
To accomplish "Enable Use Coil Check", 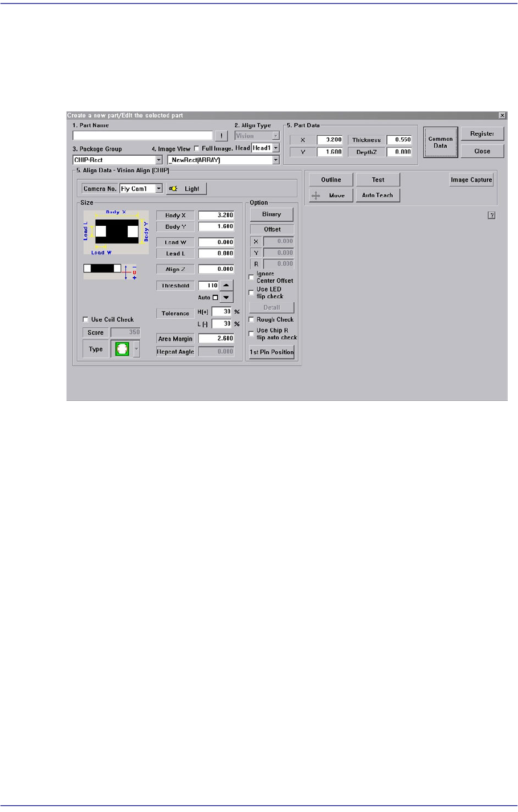I will tap(85, 319).
